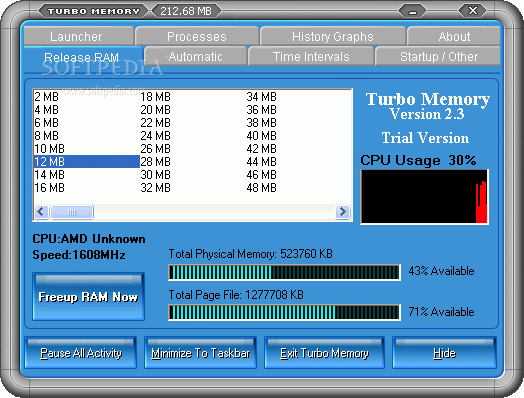The height and width of the screenshot is (398, 524).
Task: Click the Hide button
Action: coord(444,353)
